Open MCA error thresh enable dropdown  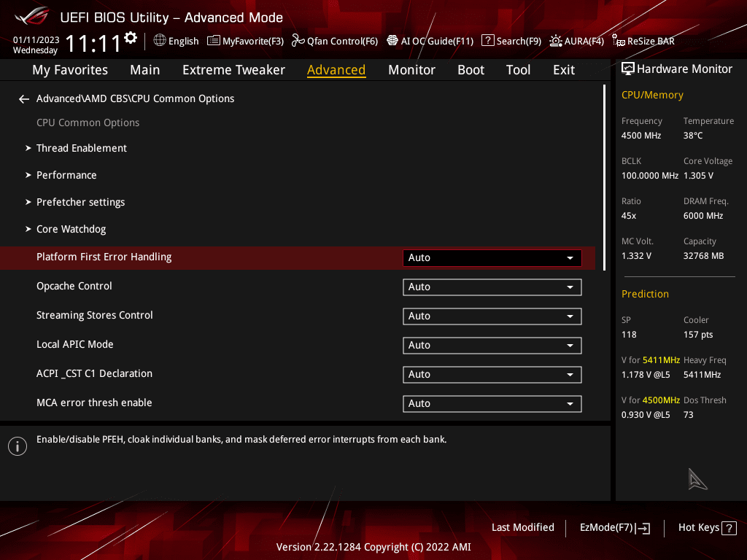click(492, 404)
